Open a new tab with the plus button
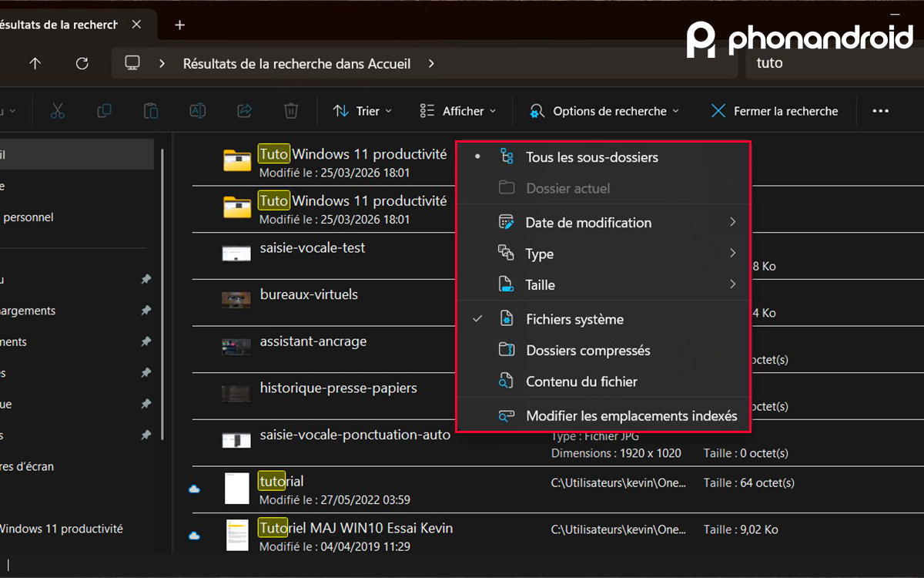This screenshot has width=924, height=578. tap(179, 24)
